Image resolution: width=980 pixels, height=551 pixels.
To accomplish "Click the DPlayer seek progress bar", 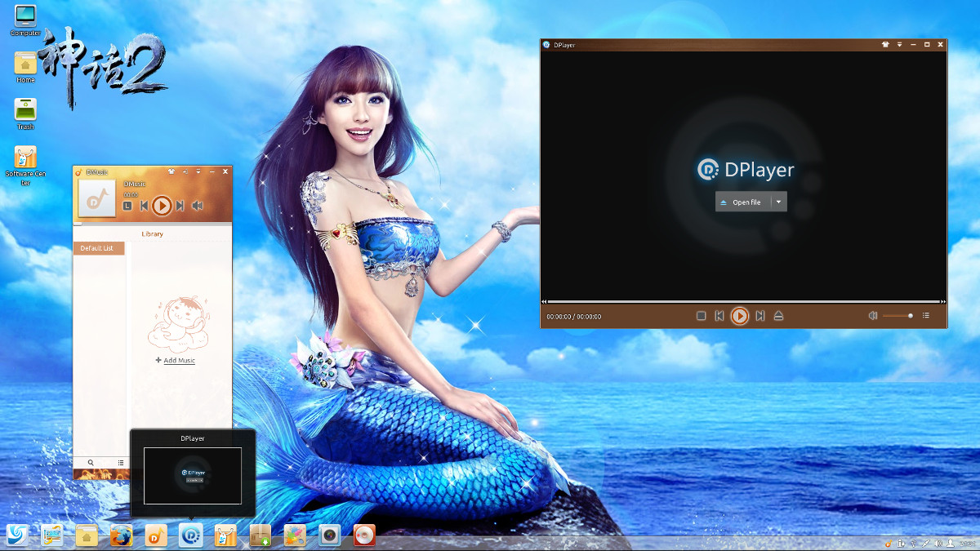I will 743,302.
